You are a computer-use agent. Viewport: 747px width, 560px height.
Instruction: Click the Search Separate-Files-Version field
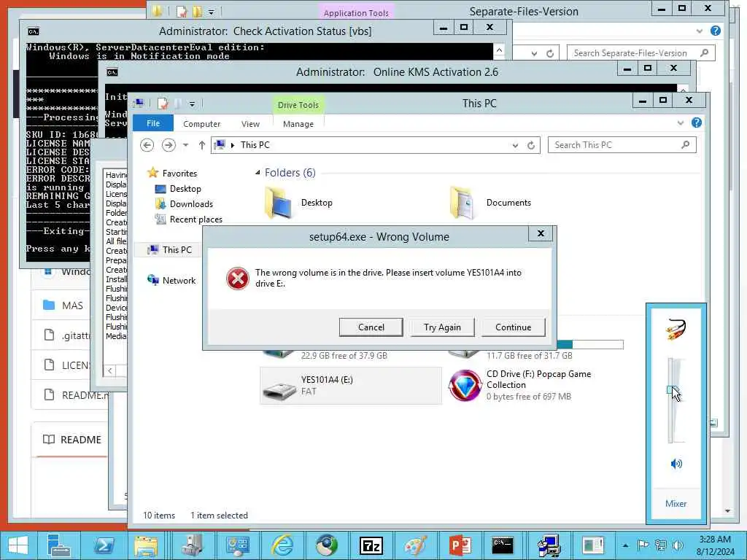[640, 52]
